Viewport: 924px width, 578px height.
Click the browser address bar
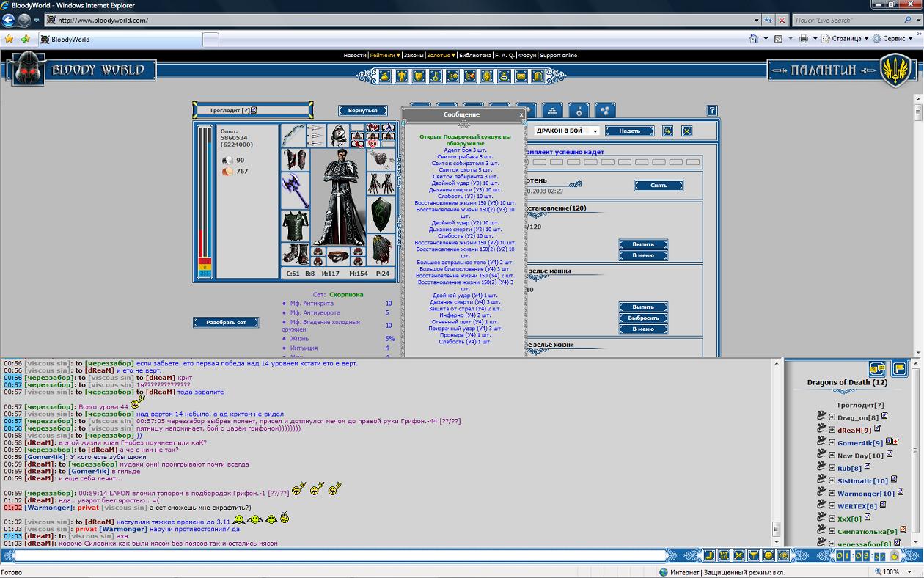coord(401,21)
